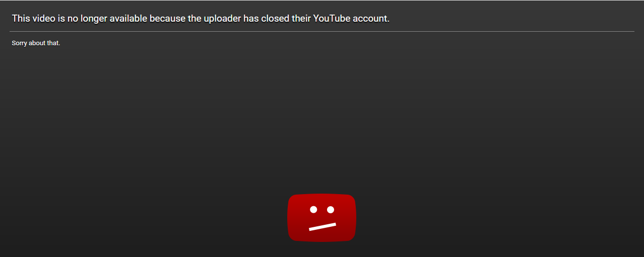Select the word 'has' in the heading
The height and width of the screenshot is (257, 644).
coord(251,19)
